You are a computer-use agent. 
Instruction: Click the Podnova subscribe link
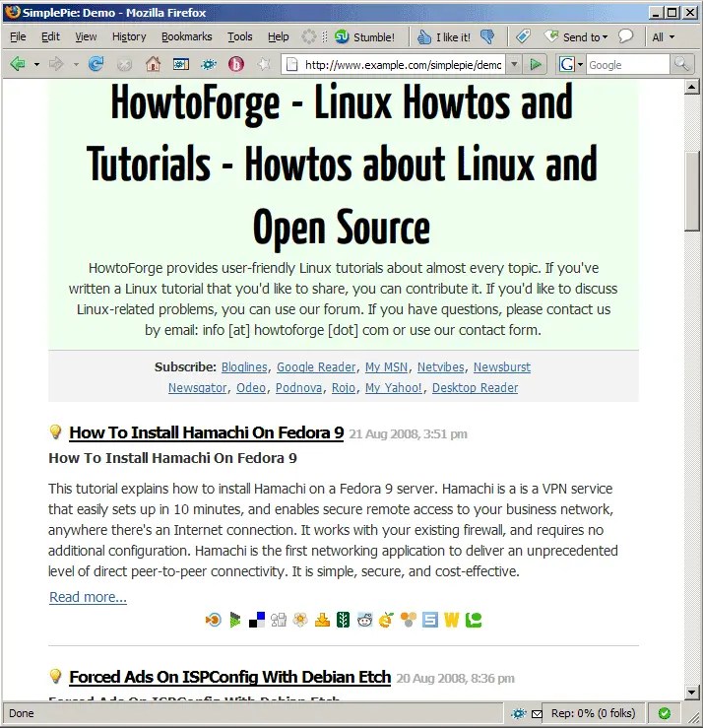click(x=298, y=388)
